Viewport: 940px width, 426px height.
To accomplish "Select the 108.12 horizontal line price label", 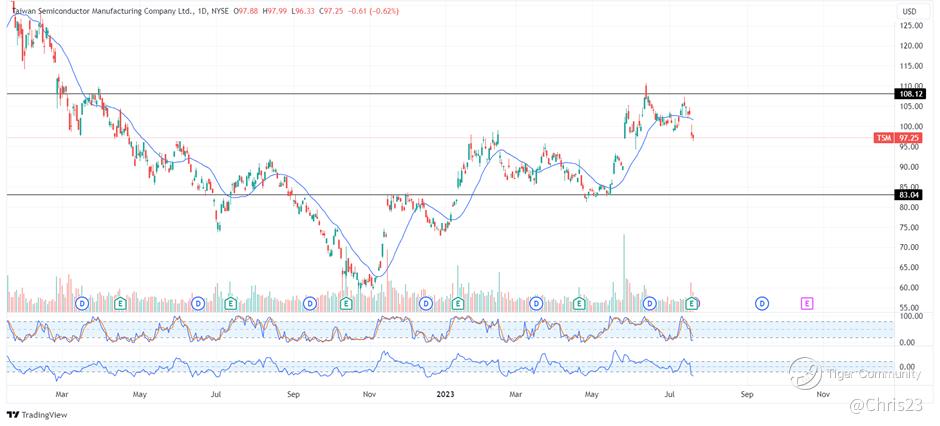I will (908, 94).
